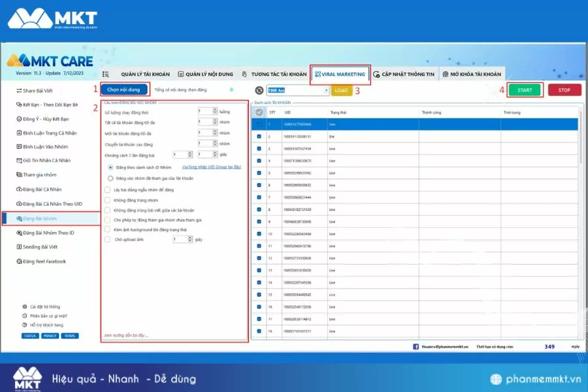Uncheck account row 10's checkbox
588x392 pixels.
(259, 234)
